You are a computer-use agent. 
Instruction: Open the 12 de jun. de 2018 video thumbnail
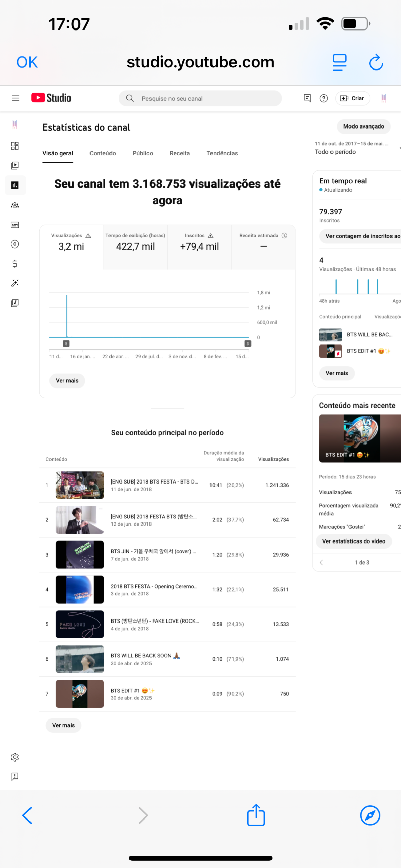80,520
